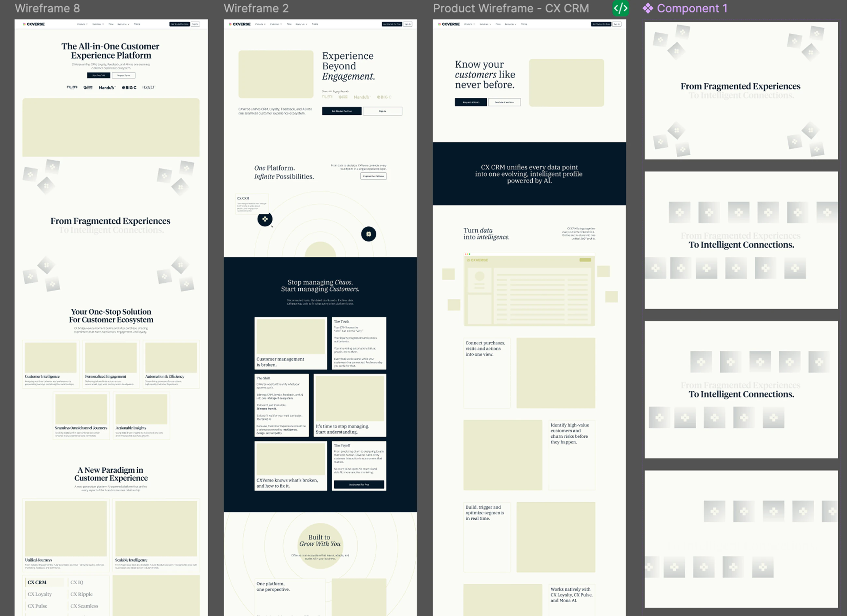
Task: Click Pricing link in Wireframe 8 navbar
Action: coord(137,24)
